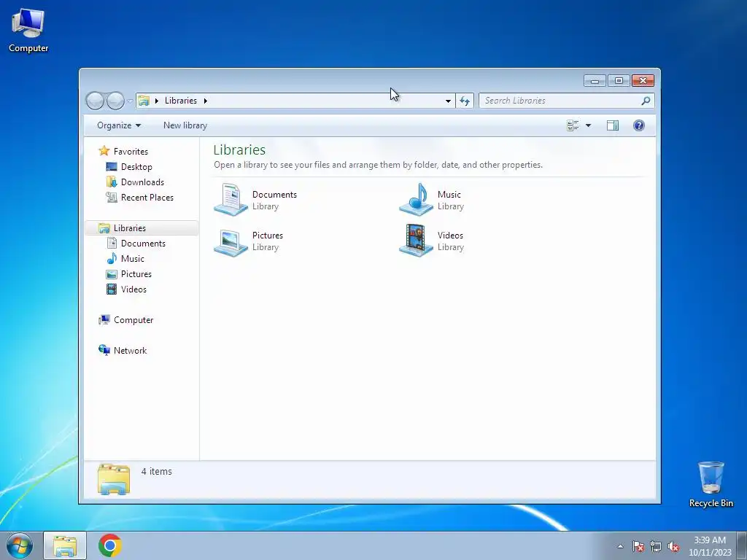This screenshot has width=747, height=560.
Task: Click the 4 items status text
Action: click(156, 472)
